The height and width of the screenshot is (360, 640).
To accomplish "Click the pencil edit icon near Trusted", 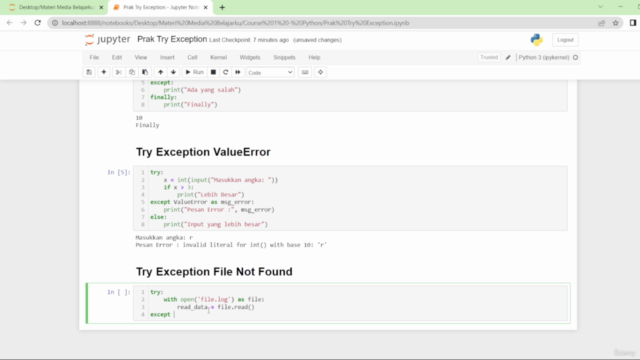I will [x=508, y=58].
